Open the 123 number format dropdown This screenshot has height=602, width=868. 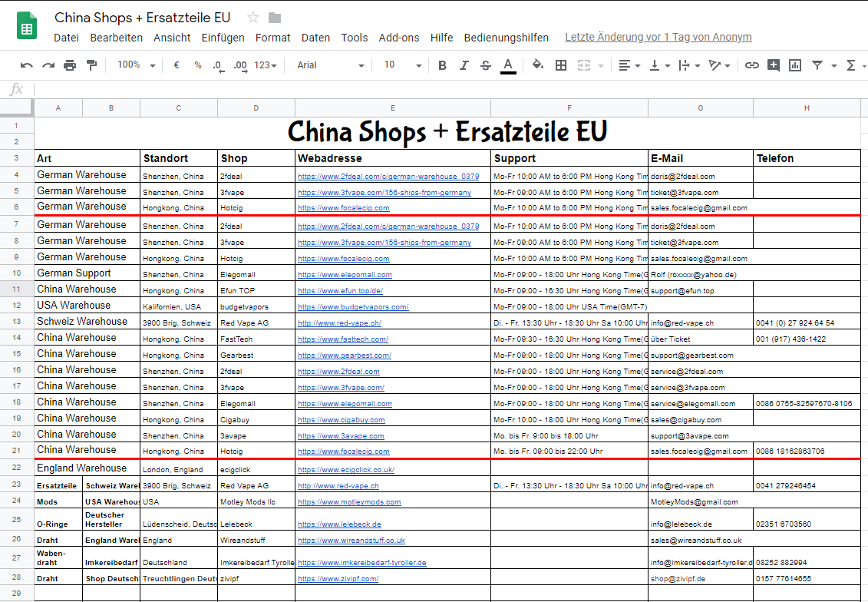click(266, 65)
